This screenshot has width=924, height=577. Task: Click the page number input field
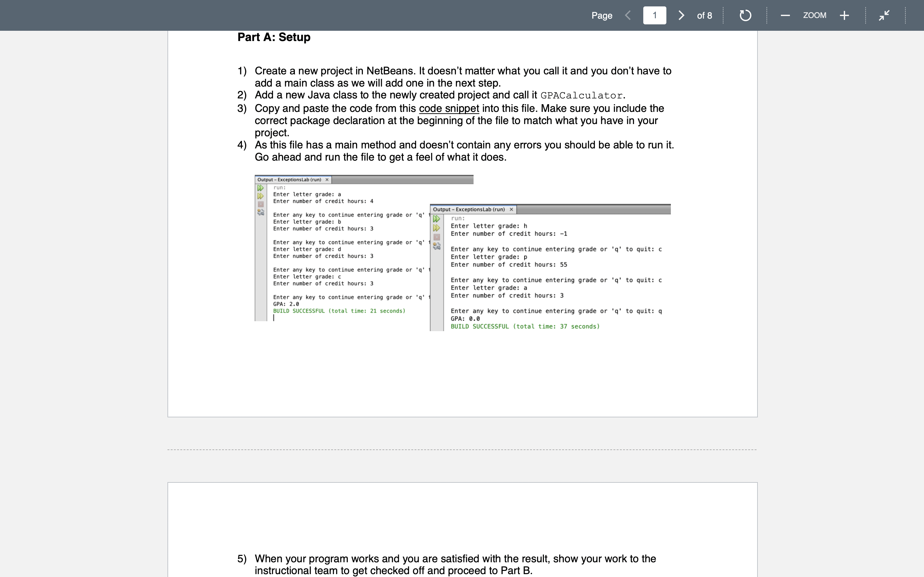click(x=654, y=15)
